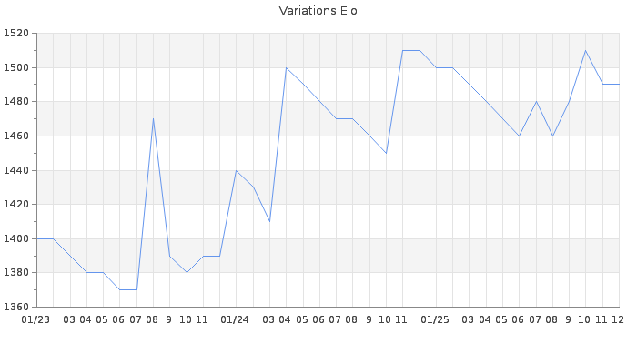637x364 pixels.
Task: Select the 01/23 x-axis date label
Action: point(35,319)
